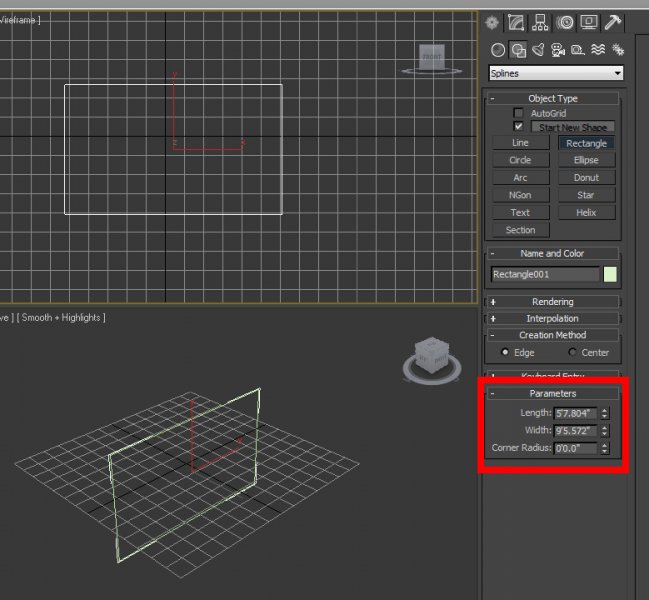Collapse the Parameters rollout
Screen dimensions: 649x600
[553, 394]
